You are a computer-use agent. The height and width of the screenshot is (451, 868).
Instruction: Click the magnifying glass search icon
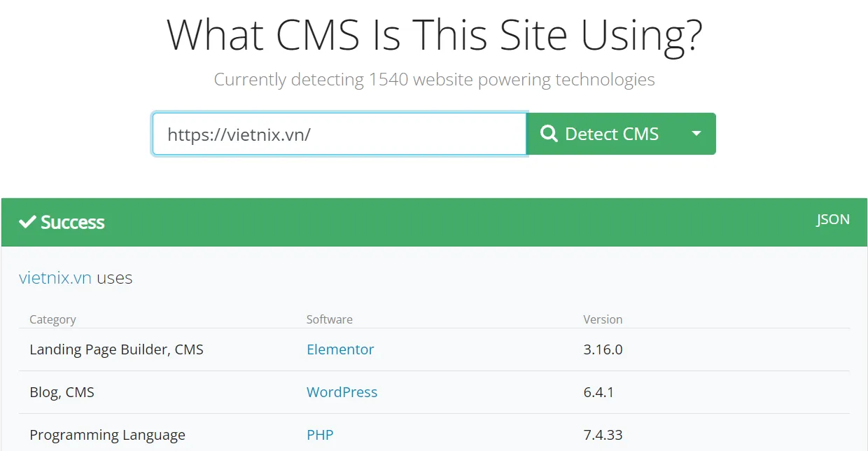click(549, 133)
